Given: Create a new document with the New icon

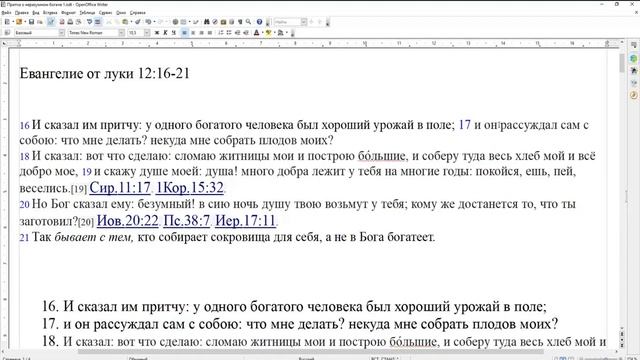Looking at the screenshot, I should tap(7, 22).
